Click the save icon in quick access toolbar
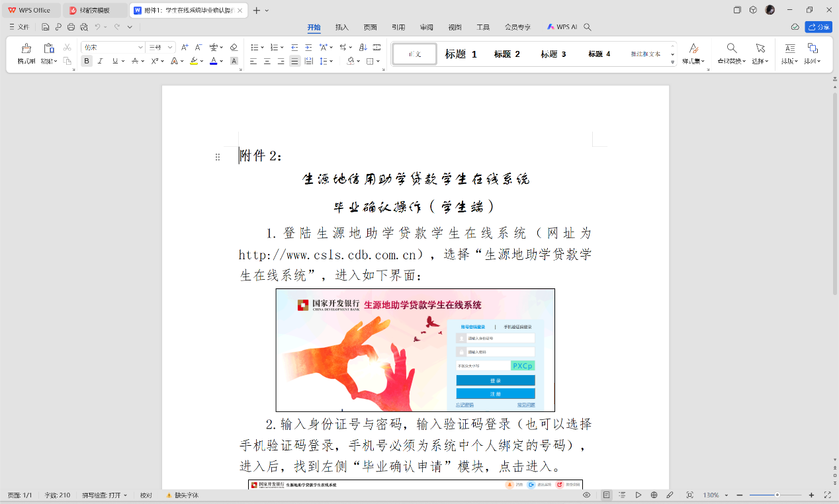 pos(46,27)
